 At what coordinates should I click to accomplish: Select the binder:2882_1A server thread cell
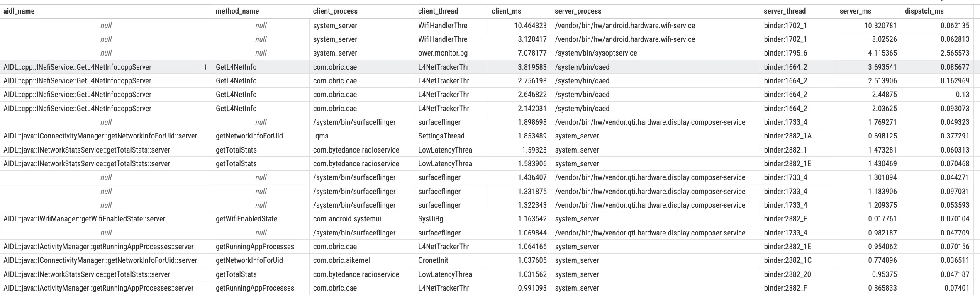tap(787, 136)
